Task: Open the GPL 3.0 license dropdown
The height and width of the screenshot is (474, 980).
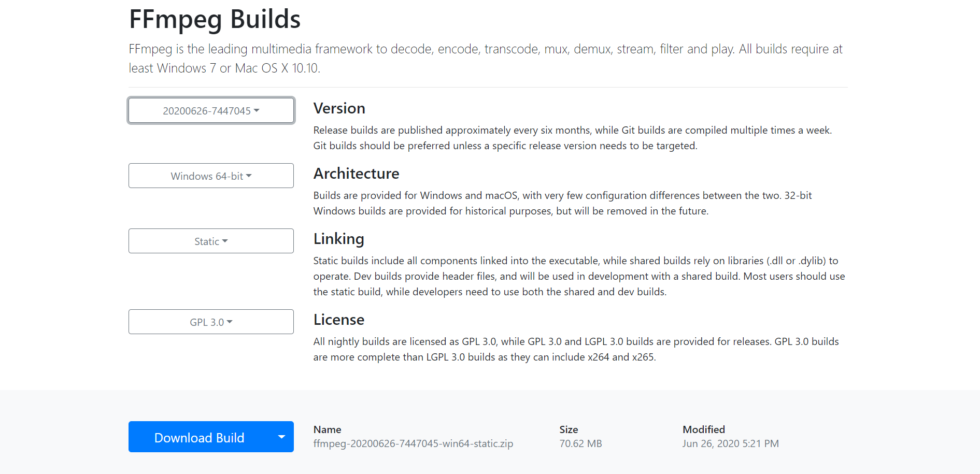Action: pyautogui.click(x=211, y=322)
